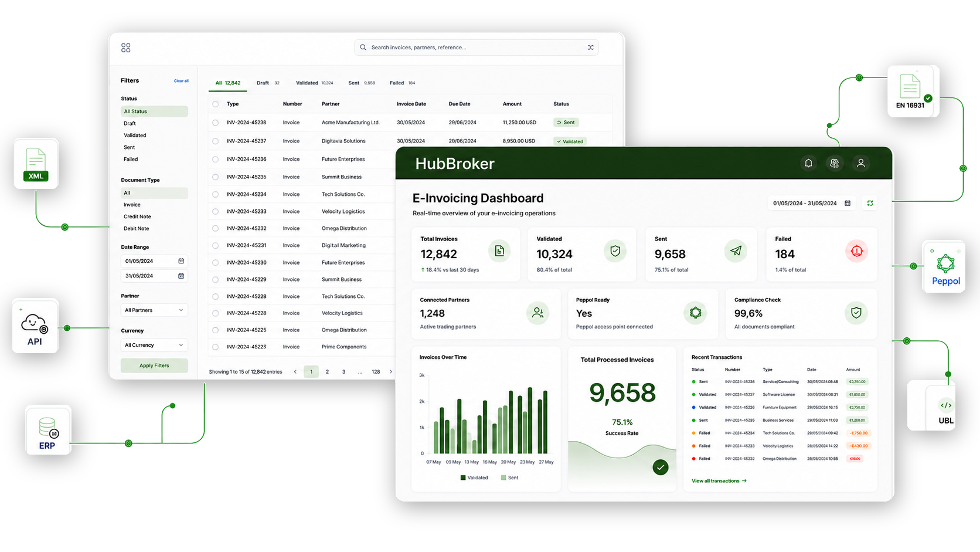
Task: Click calendar icon in dashboard date range
Action: pyautogui.click(x=848, y=203)
